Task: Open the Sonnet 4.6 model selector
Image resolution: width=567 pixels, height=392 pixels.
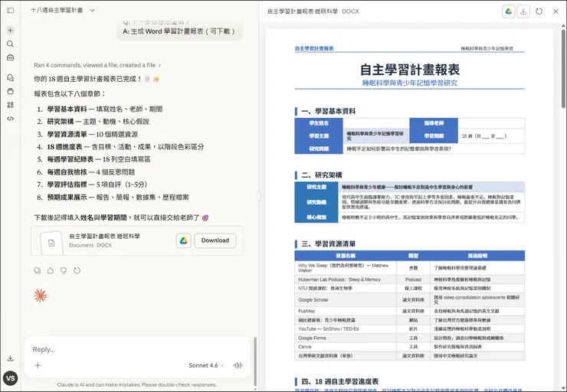Action: click(206, 365)
